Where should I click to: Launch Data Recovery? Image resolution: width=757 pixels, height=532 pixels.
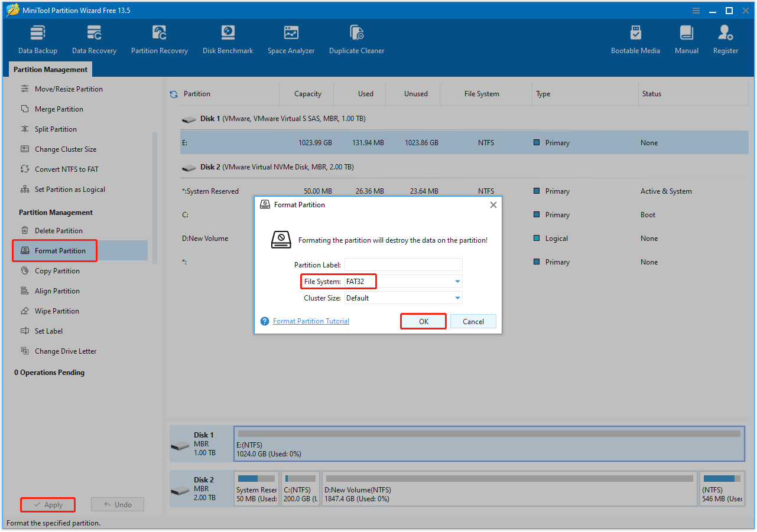[x=93, y=38]
